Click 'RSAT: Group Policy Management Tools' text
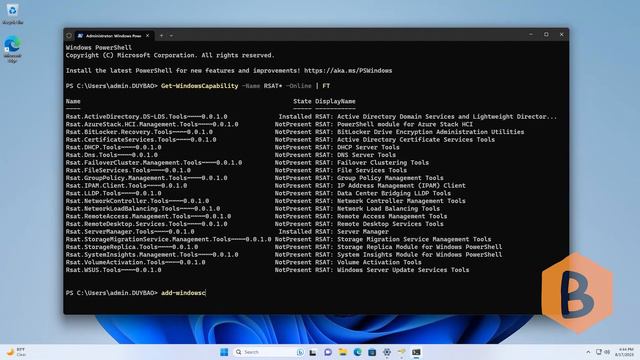 (379, 178)
